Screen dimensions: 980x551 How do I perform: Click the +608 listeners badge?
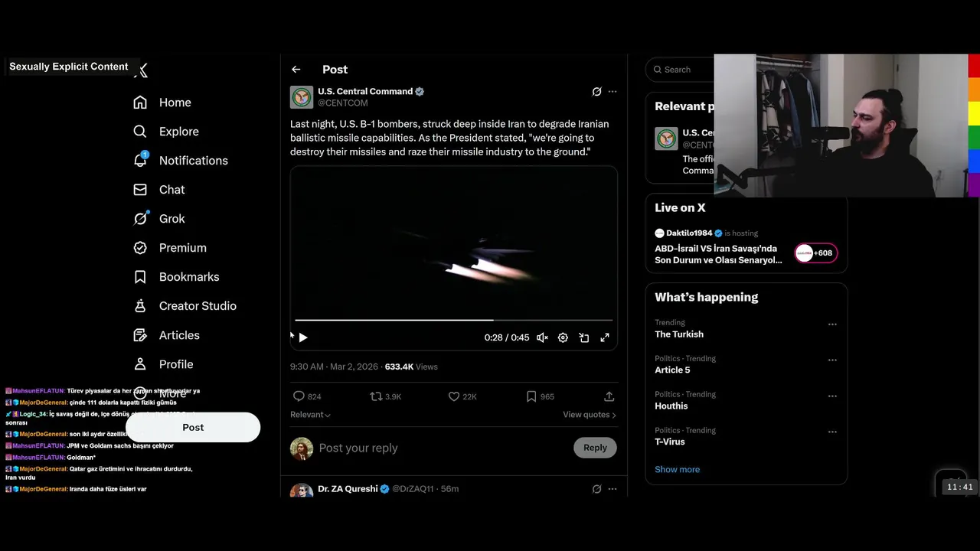(x=816, y=253)
